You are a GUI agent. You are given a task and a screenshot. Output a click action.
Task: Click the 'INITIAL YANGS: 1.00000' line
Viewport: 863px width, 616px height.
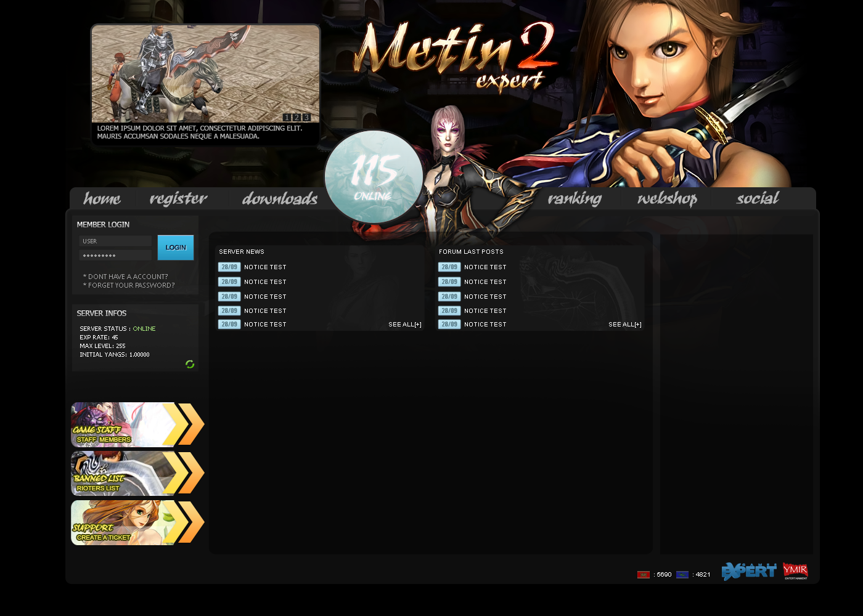pos(115,355)
